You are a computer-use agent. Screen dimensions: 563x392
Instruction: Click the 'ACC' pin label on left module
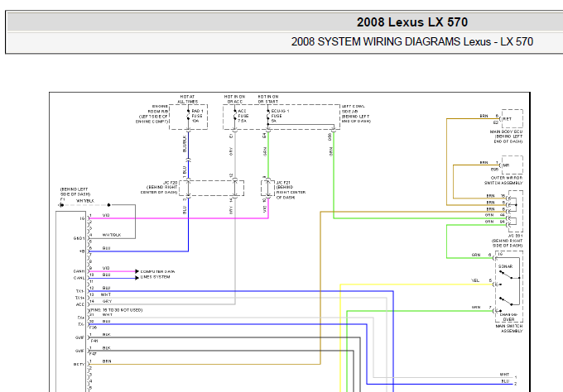pos(80,304)
